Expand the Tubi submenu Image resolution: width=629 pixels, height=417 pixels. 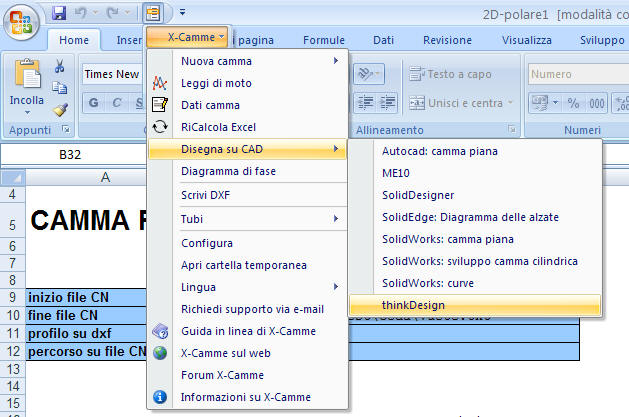click(x=247, y=219)
